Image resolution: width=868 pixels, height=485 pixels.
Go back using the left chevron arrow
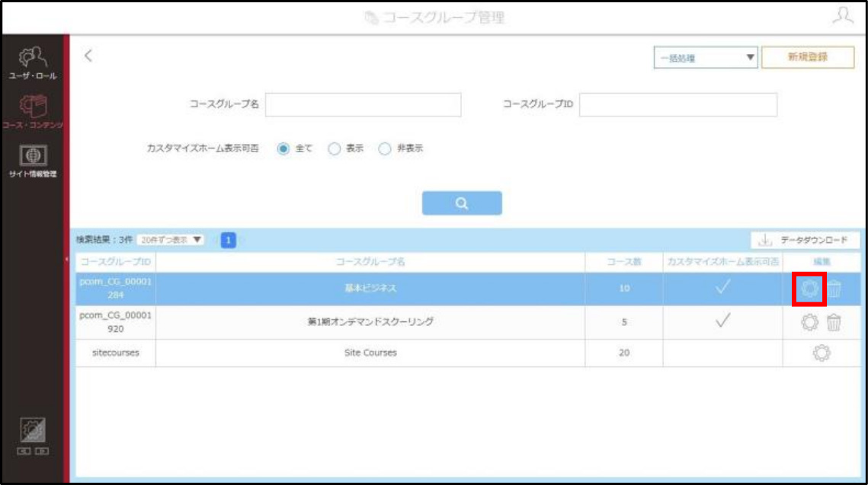point(88,56)
